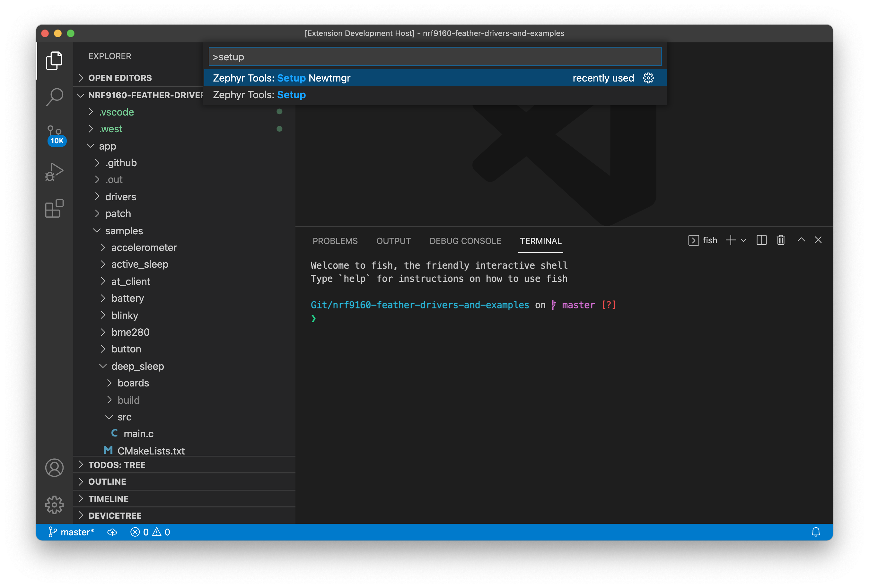Select the TERMINAL tab
Viewport: 869px width, 588px height.
click(x=541, y=241)
